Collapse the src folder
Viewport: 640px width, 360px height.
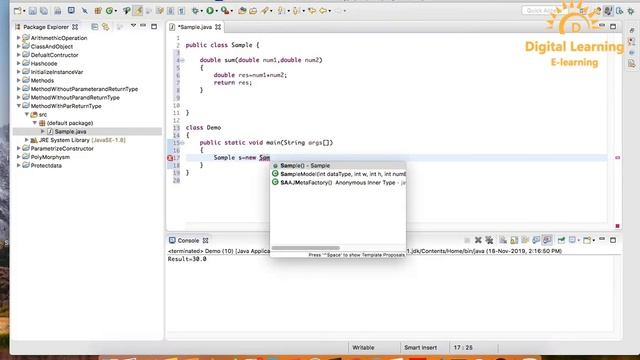click(27, 114)
